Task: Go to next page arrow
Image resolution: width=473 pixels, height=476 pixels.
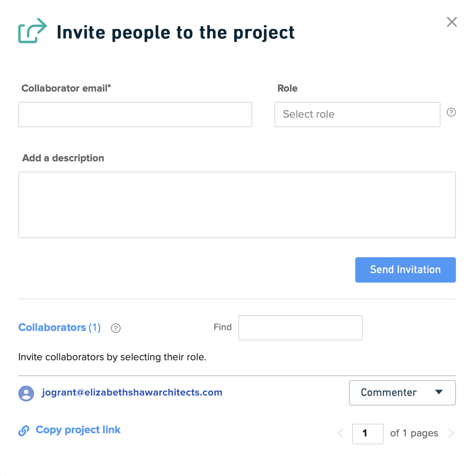Action: 451,433
